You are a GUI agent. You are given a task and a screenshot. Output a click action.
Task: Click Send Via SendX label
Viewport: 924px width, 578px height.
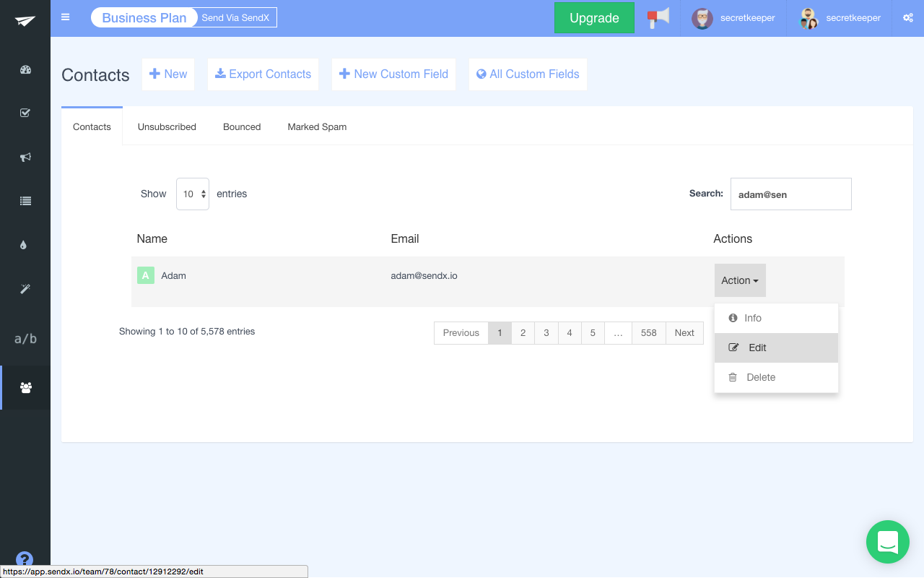click(x=235, y=18)
